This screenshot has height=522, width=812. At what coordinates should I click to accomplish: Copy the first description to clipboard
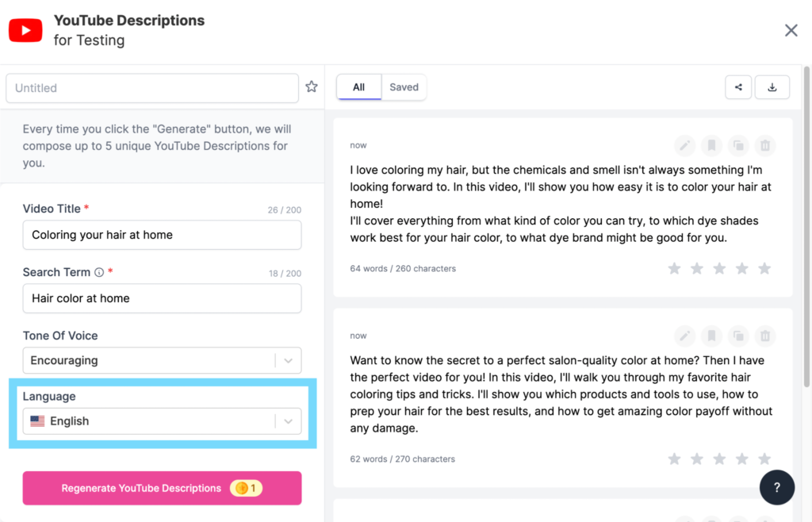click(x=738, y=145)
